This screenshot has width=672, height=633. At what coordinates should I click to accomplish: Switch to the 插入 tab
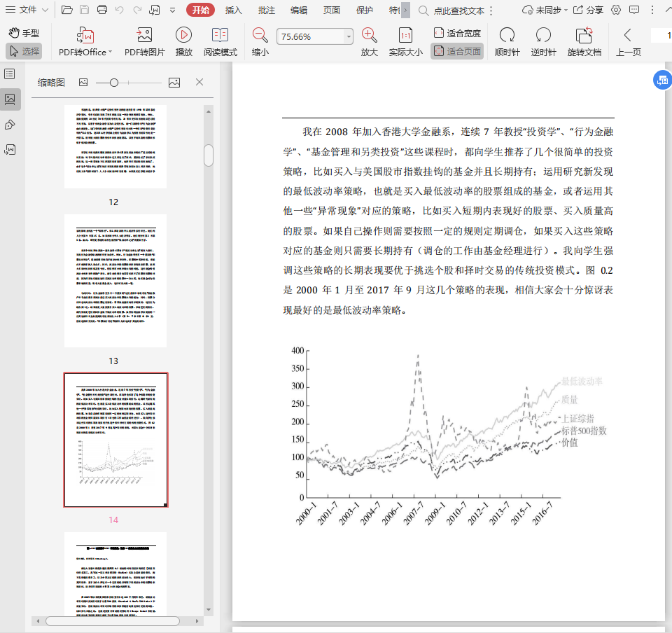(234, 11)
